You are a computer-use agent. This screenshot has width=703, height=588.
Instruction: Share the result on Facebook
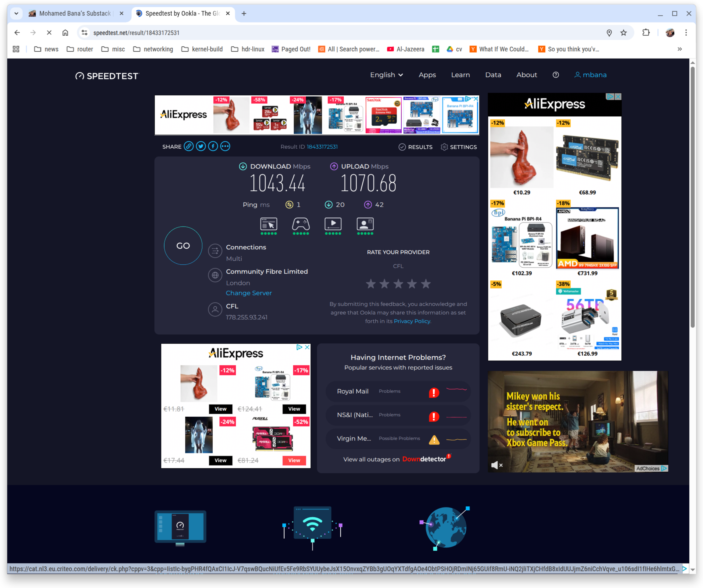point(213,146)
